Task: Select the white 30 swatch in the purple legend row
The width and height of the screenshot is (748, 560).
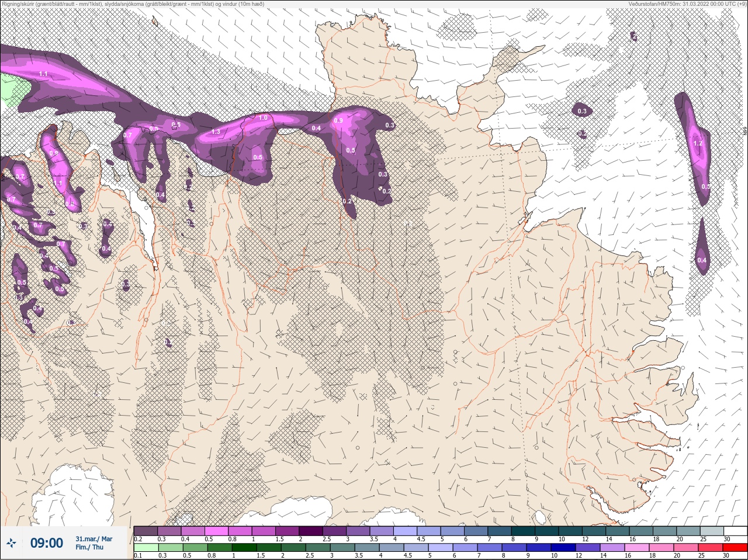Action: click(735, 531)
